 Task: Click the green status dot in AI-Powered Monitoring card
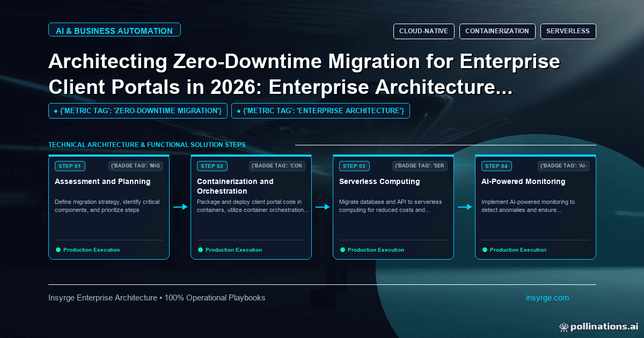point(485,249)
